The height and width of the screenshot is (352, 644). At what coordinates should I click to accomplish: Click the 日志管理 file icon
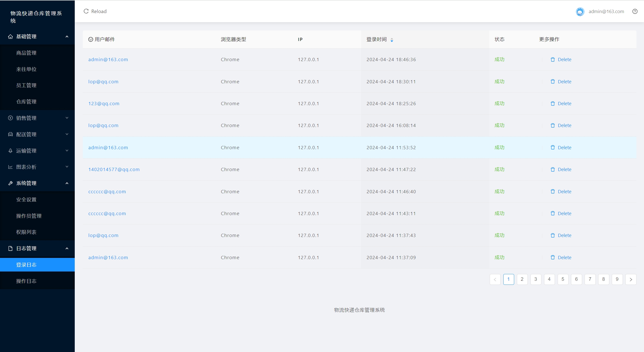click(10, 249)
